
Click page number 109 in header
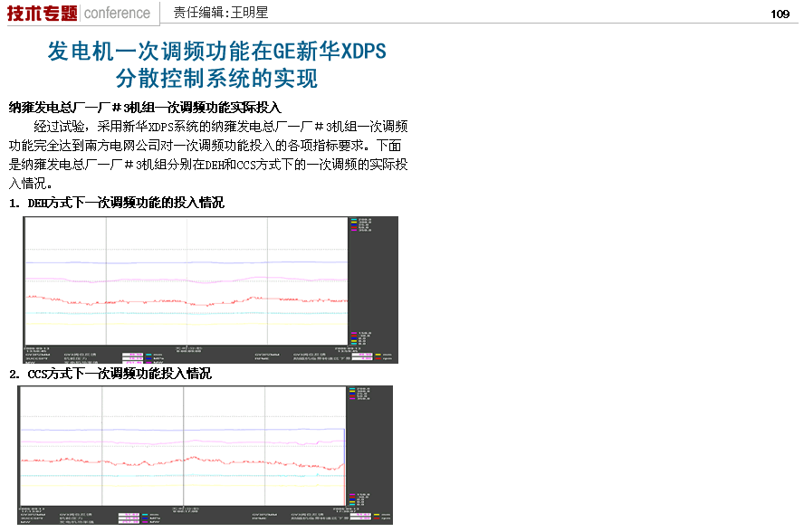tap(780, 14)
